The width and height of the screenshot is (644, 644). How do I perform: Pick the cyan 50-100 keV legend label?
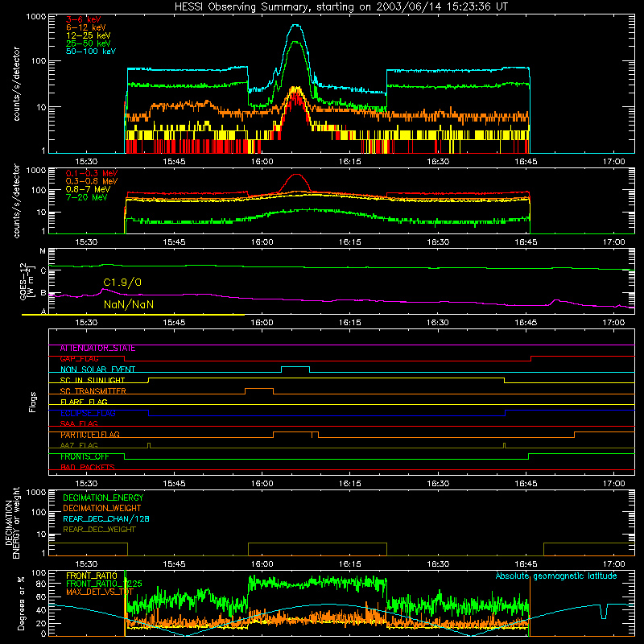point(91,52)
